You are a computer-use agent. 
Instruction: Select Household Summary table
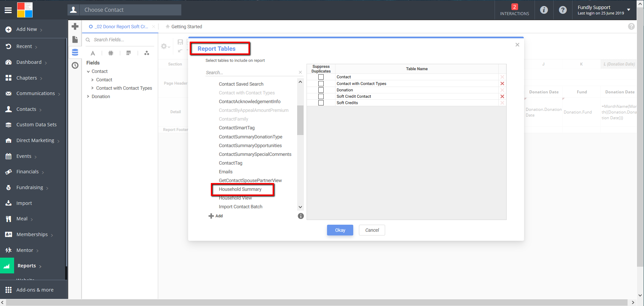click(240, 189)
